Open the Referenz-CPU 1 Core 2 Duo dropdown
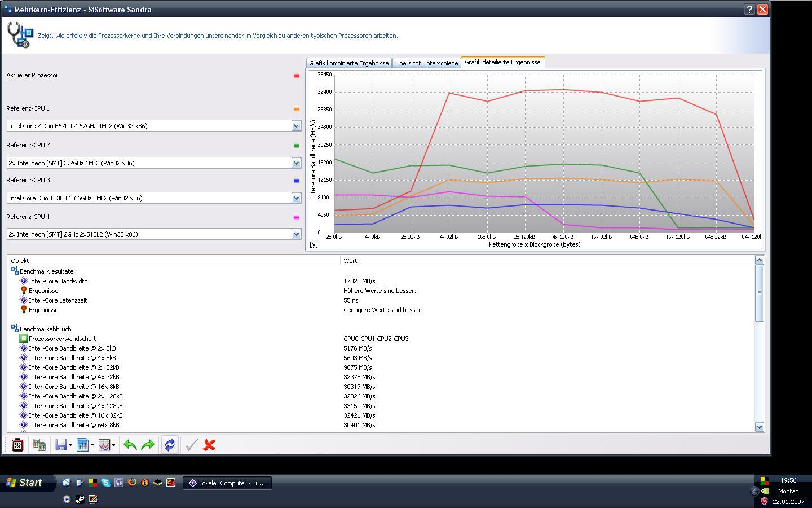The height and width of the screenshot is (508, 812). click(x=296, y=126)
